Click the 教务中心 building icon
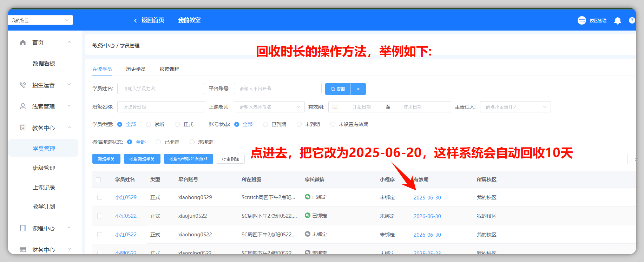Image resolution: width=644 pixels, height=262 pixels. [23, 128]
